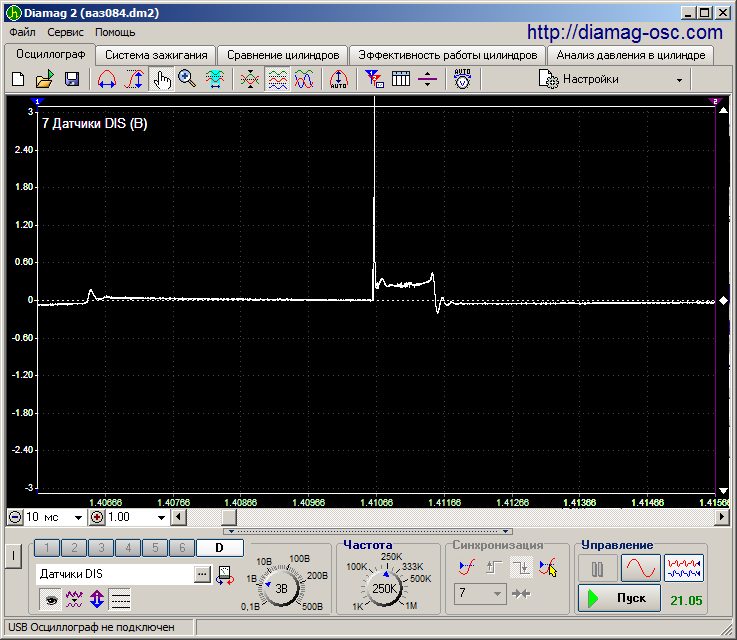This screenshot has width=737, height=640.
Task: Select channel 2 button
Action: [x=74, y=548]
